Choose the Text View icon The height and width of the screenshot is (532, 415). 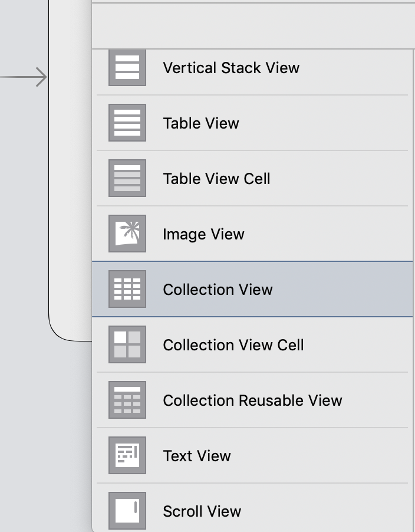[127, 455]
